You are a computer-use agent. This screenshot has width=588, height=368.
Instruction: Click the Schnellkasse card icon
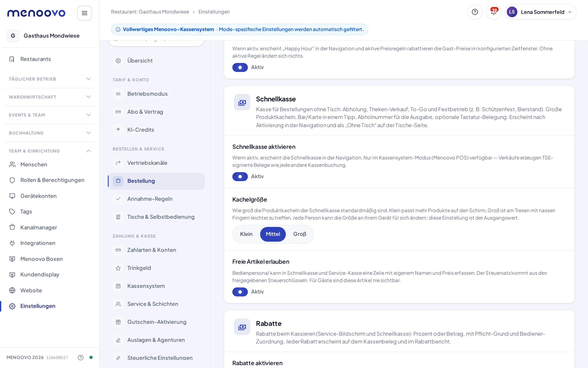(x=242, y=102)
